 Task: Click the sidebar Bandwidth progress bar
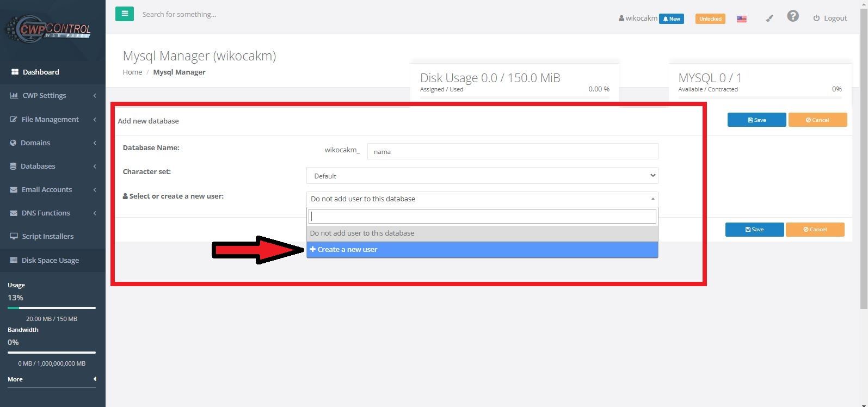(x=52, y=353)
